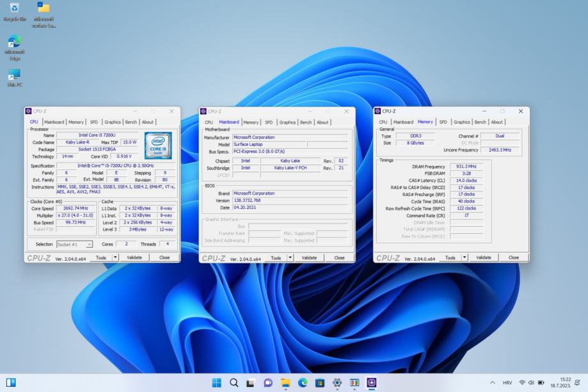588x392 pixels.
Task: Launch Microsoft Store from the taskbar
Action: tap(320, 382)
